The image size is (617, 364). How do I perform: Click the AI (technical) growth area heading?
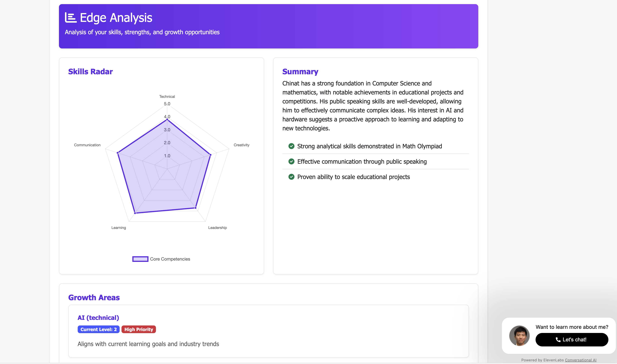click(98, 318)
